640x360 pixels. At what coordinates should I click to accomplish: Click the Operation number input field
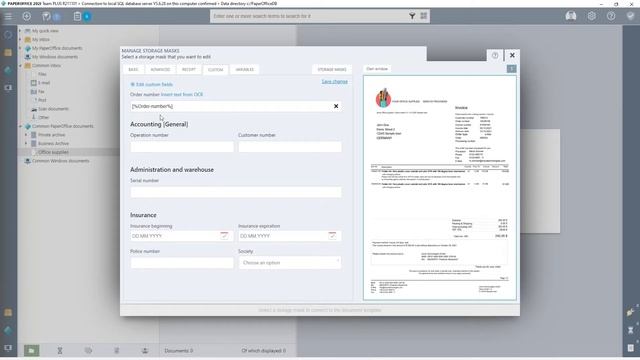(x=182, y=147)
